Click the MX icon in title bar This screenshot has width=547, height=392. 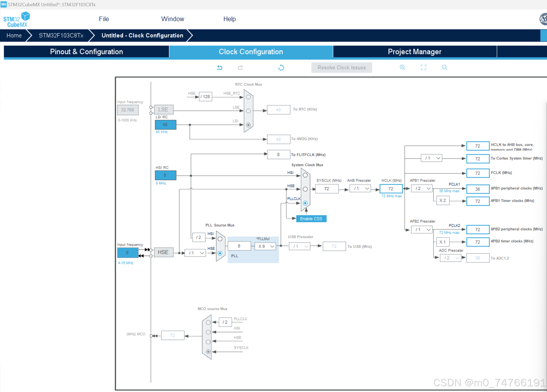point(4,4)
